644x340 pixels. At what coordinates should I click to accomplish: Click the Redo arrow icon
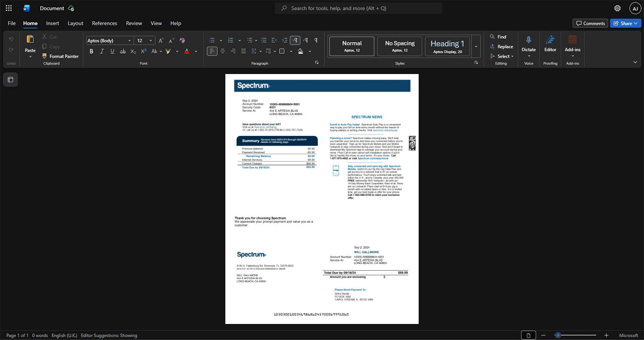coord(11,50)
